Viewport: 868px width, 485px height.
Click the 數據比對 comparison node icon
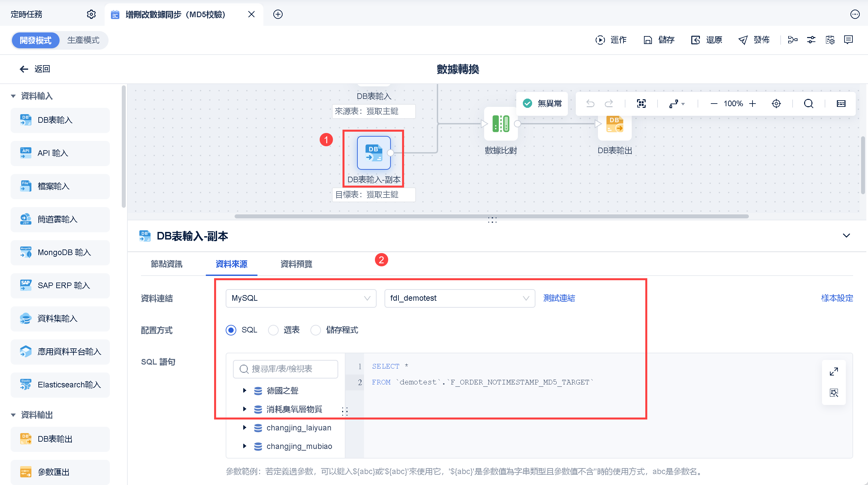coord(501,124)
